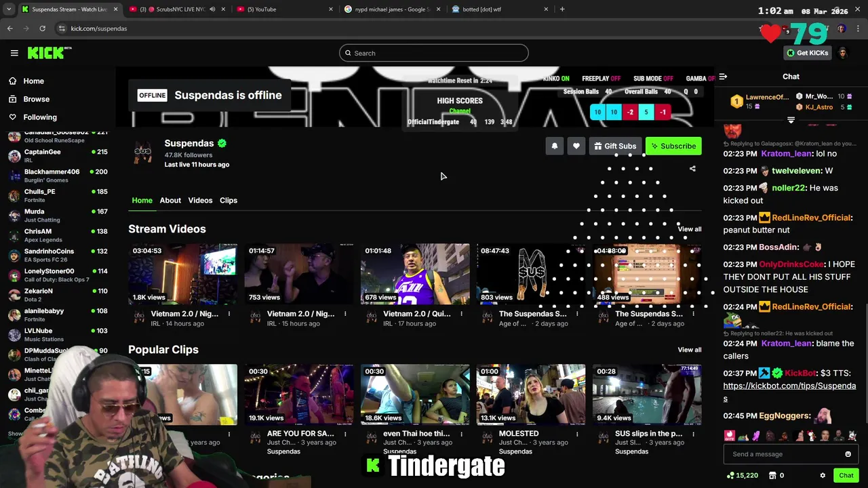
Task: Click the Kick logo
Action: coord(50,53)
